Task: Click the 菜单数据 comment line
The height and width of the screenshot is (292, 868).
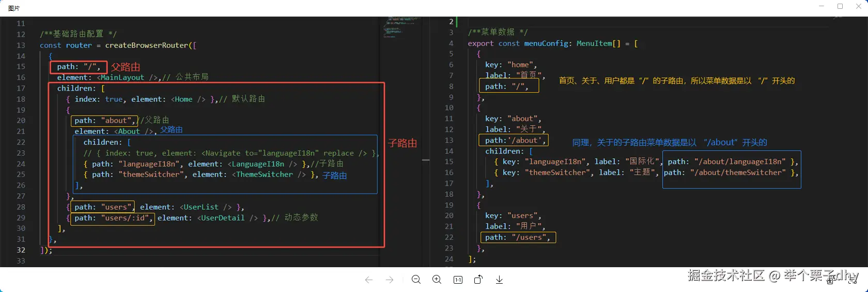Action: click(498, 32)
